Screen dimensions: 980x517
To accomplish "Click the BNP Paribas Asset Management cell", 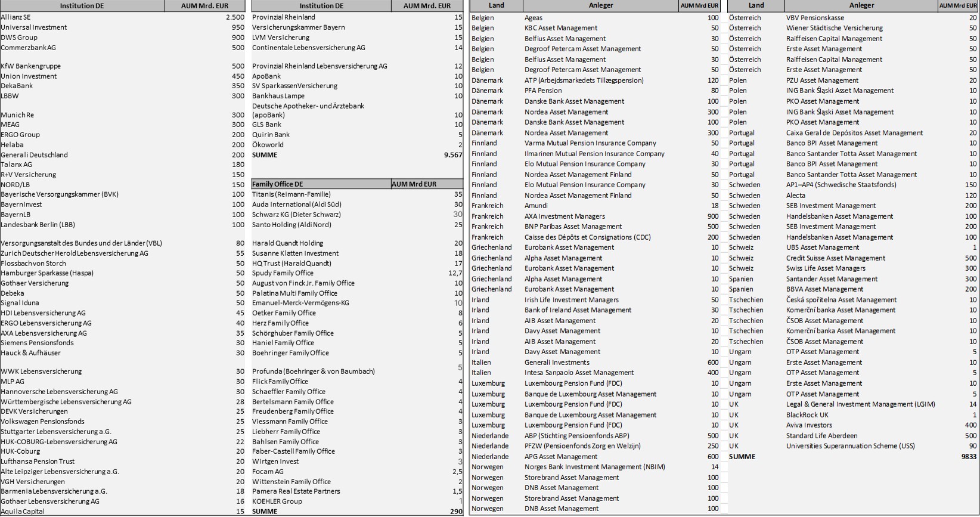I will coord(573,227).
